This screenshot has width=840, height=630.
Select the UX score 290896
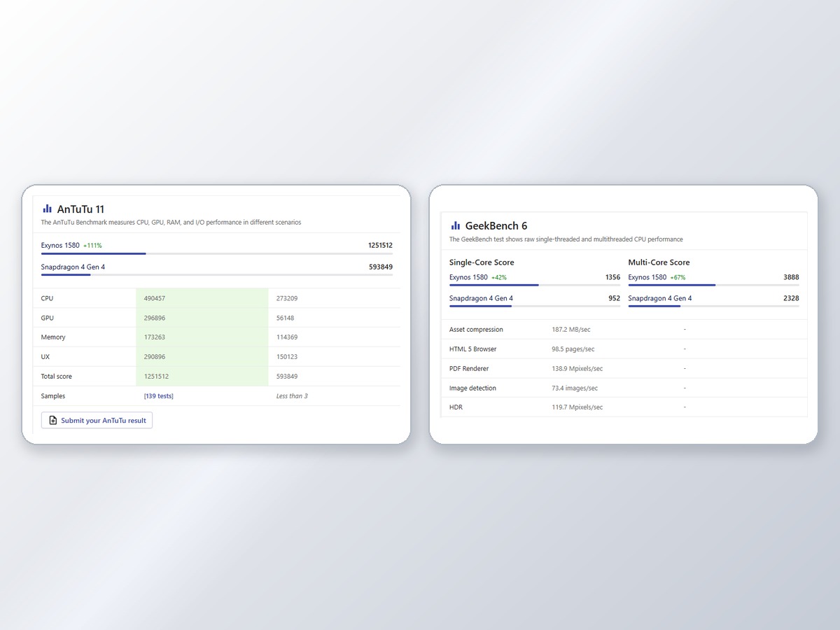155,357
